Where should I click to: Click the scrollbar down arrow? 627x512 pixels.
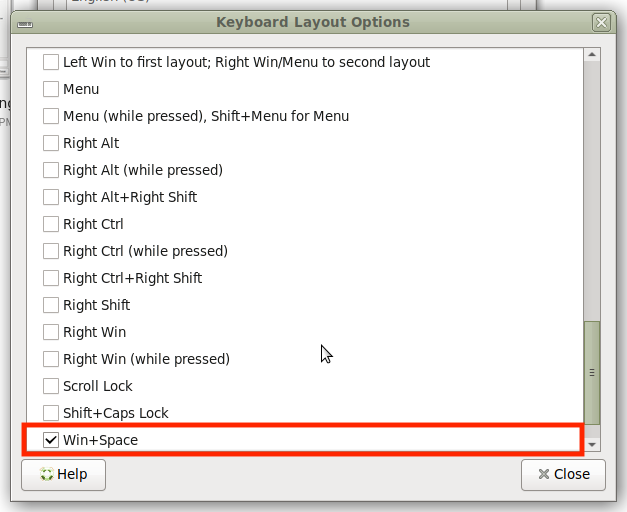(592, 443)
